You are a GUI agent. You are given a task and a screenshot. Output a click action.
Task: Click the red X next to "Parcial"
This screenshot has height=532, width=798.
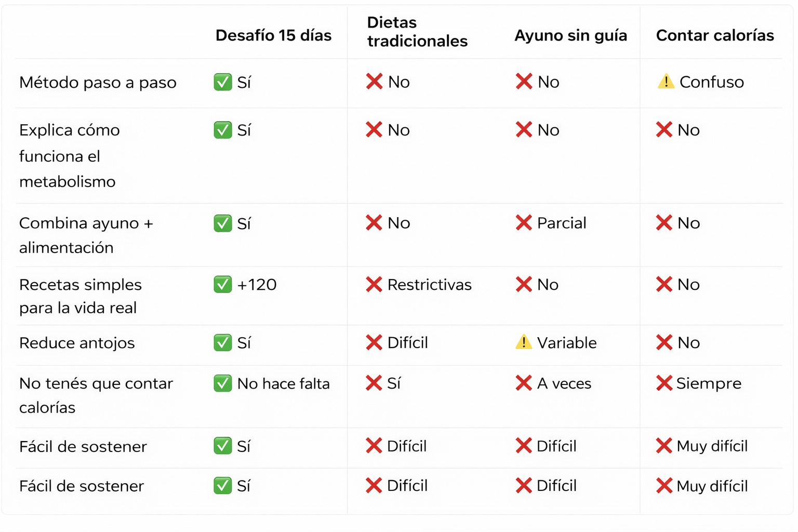click(x=523, y=223)
